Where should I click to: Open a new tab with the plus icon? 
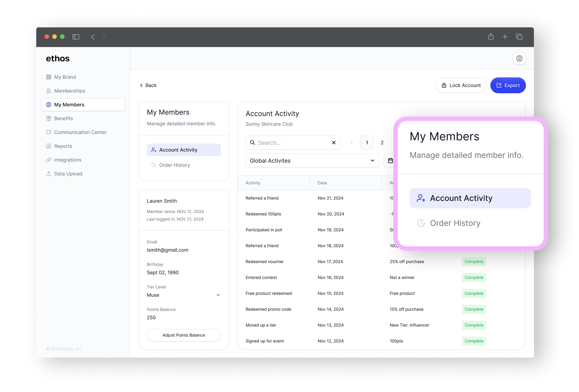coord(505,37)
